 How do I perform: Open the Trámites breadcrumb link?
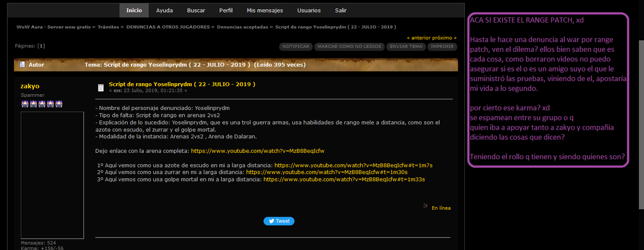tap(109, 27)
